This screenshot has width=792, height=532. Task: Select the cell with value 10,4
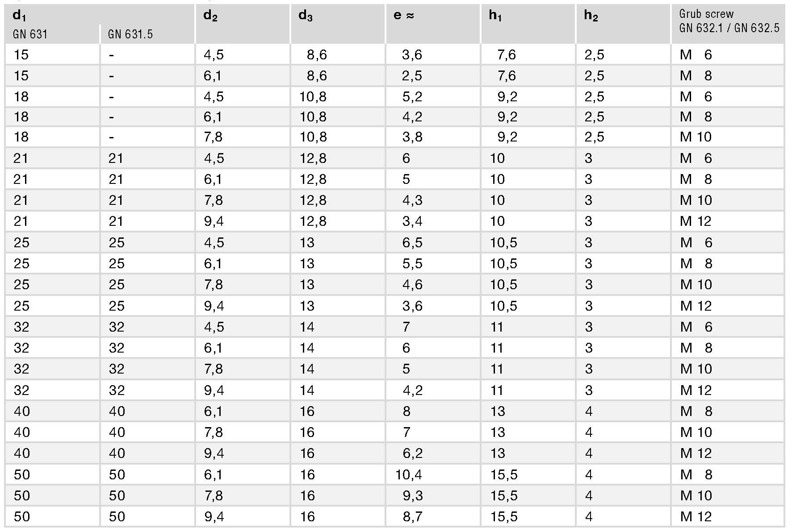408,474
